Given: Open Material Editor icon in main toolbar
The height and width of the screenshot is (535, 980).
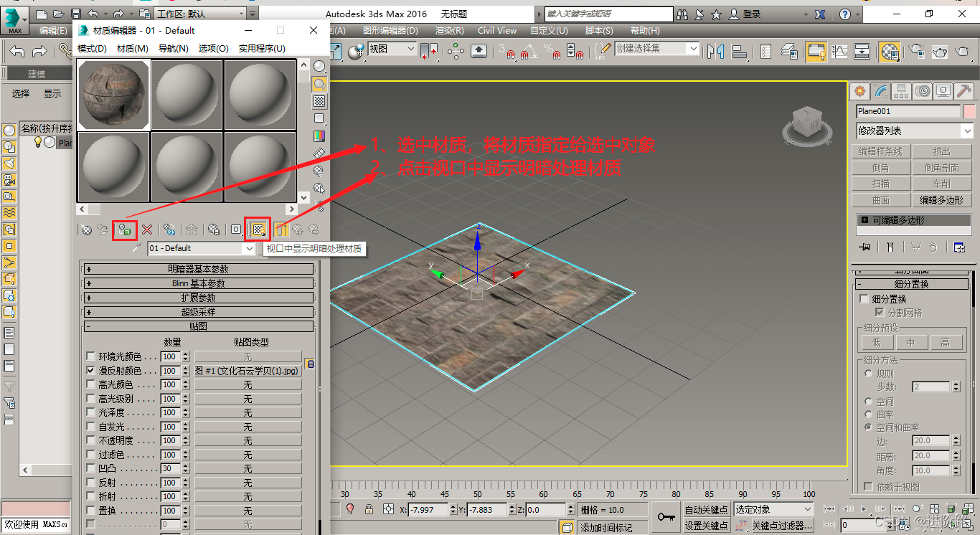Looking at the screenshot, I should (x=890, y=51).
